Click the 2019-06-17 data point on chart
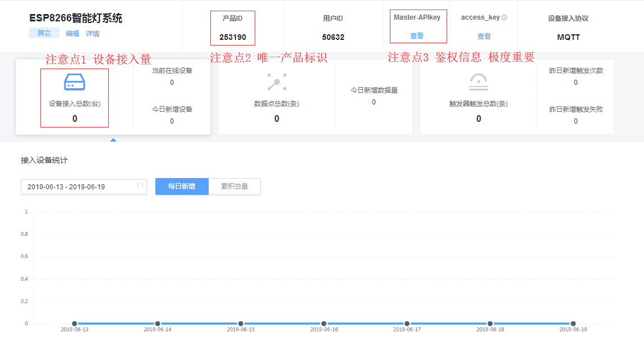The height and width of the screenshot is (342, 644). coord(407,323)
